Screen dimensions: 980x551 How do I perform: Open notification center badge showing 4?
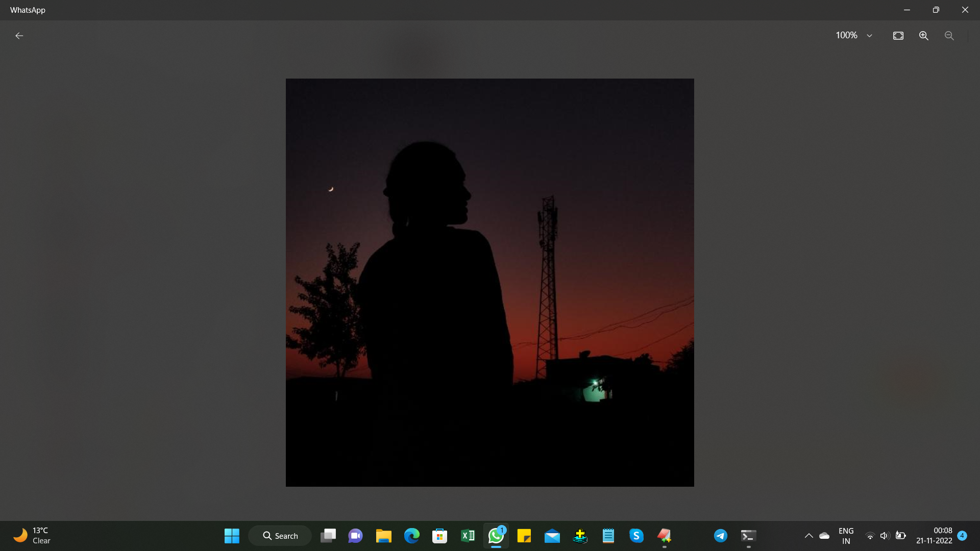(962, 536)
